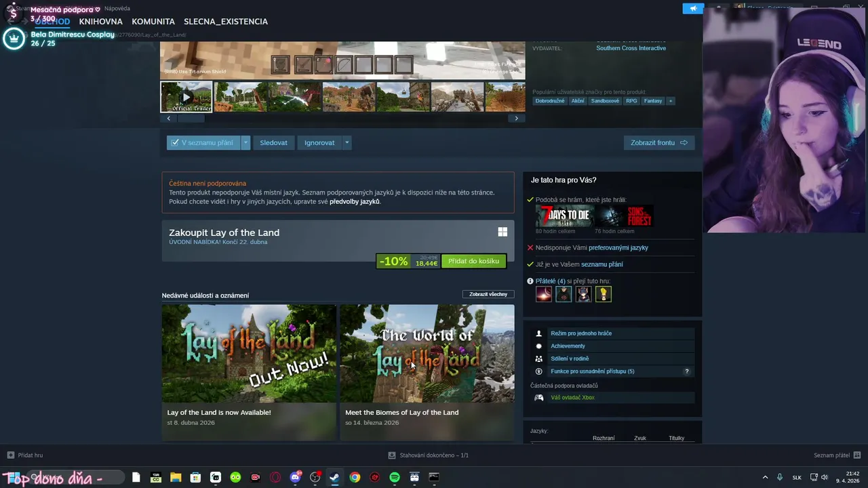Click the single-player mode person icon
Image resolution: width=868 pixels, height=488 pixels.
(539, 333)
